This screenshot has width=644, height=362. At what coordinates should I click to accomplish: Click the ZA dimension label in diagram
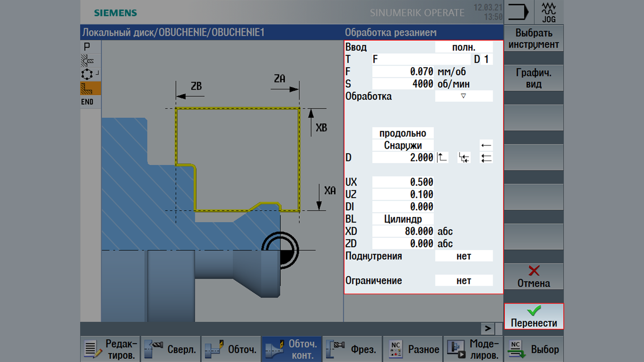coord(279,79)
